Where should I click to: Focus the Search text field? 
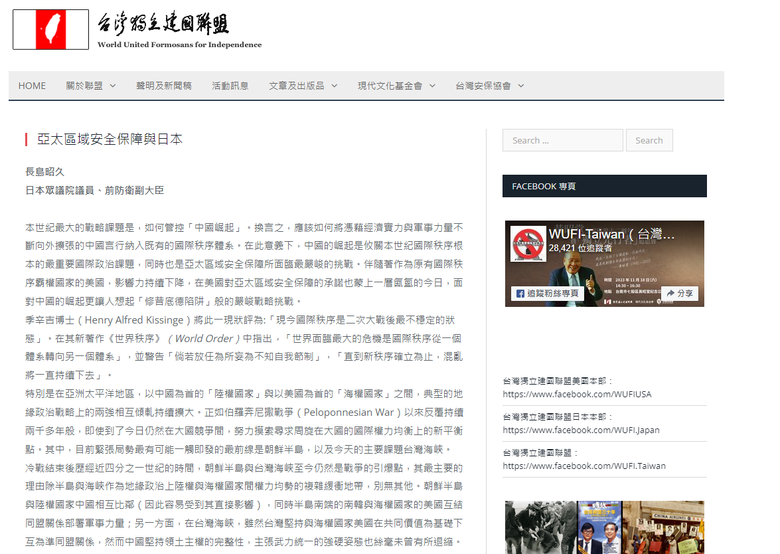[563, 140]
